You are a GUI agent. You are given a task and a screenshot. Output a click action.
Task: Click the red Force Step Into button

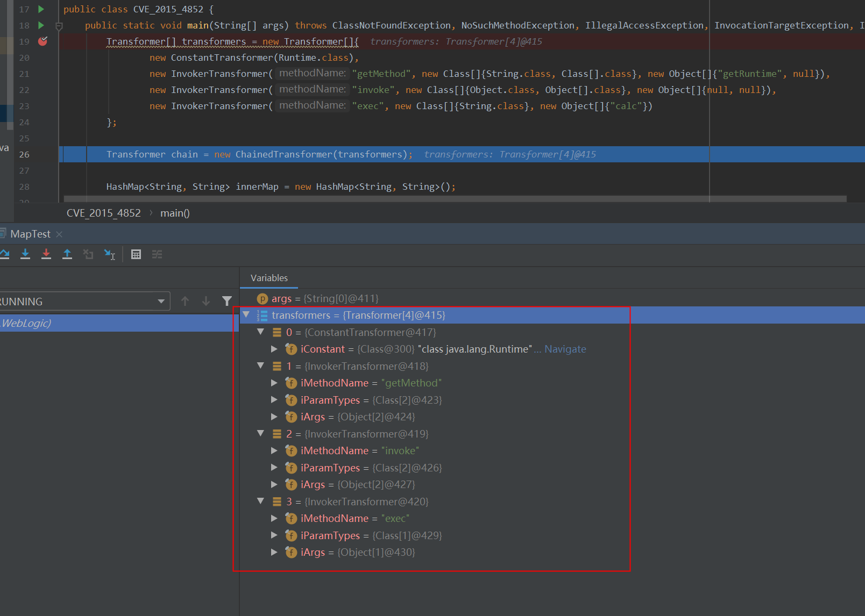pos(46,254)
